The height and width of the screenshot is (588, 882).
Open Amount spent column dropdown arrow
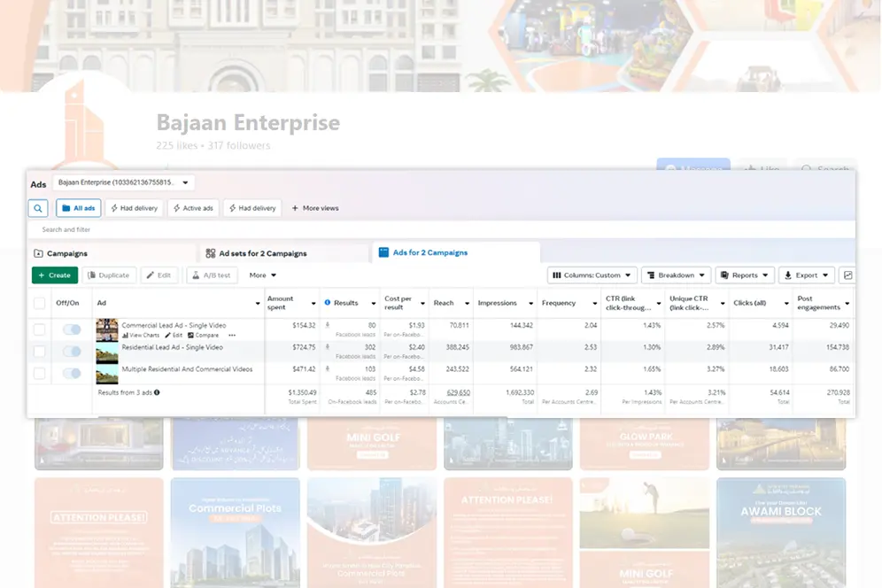pyautogui.click(x=313, y=303)
